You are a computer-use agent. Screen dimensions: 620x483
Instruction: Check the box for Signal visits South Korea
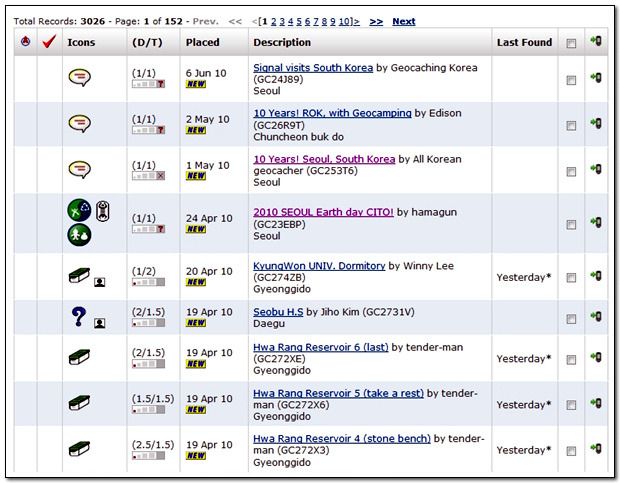(x=571, y=80)
